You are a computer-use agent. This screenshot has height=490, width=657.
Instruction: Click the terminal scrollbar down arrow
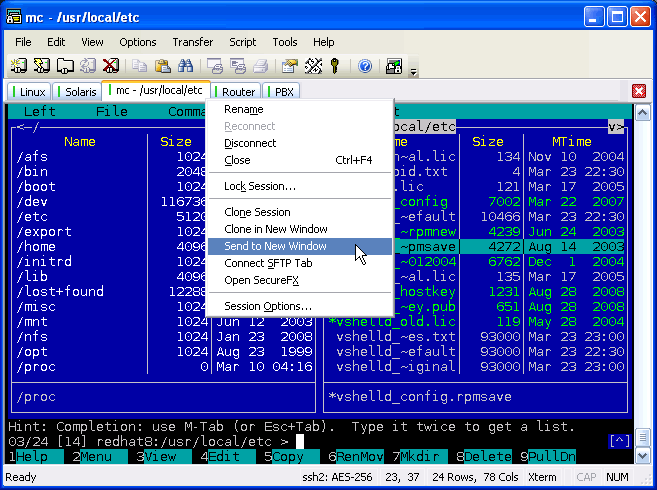click(x=643, y=456)
